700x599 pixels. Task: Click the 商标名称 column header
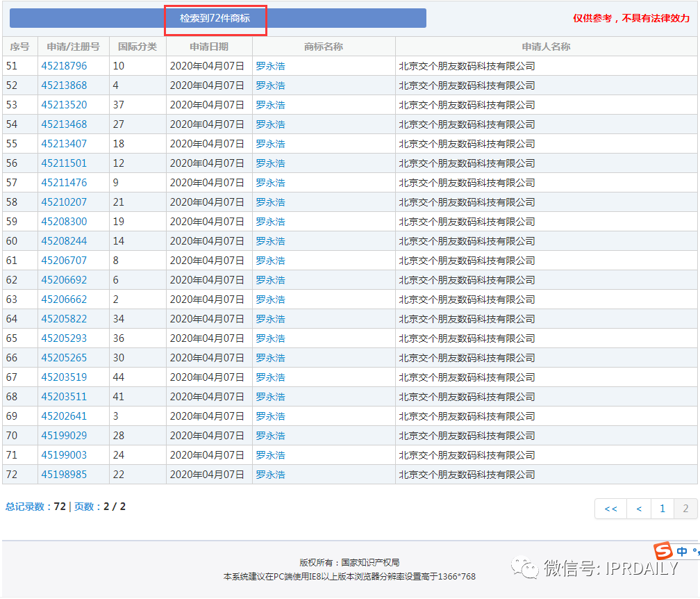324,47
